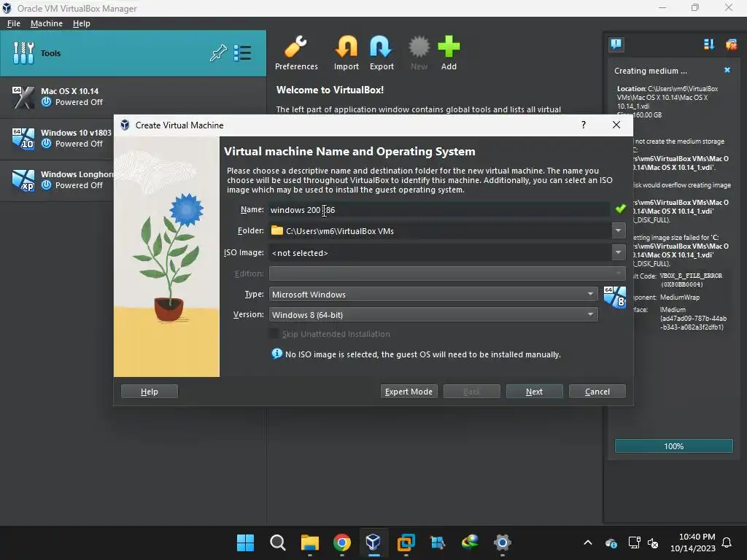Open Windows Start menu on taskbar
The width and height of the screenshot is (747, 560).
[246, 542]
